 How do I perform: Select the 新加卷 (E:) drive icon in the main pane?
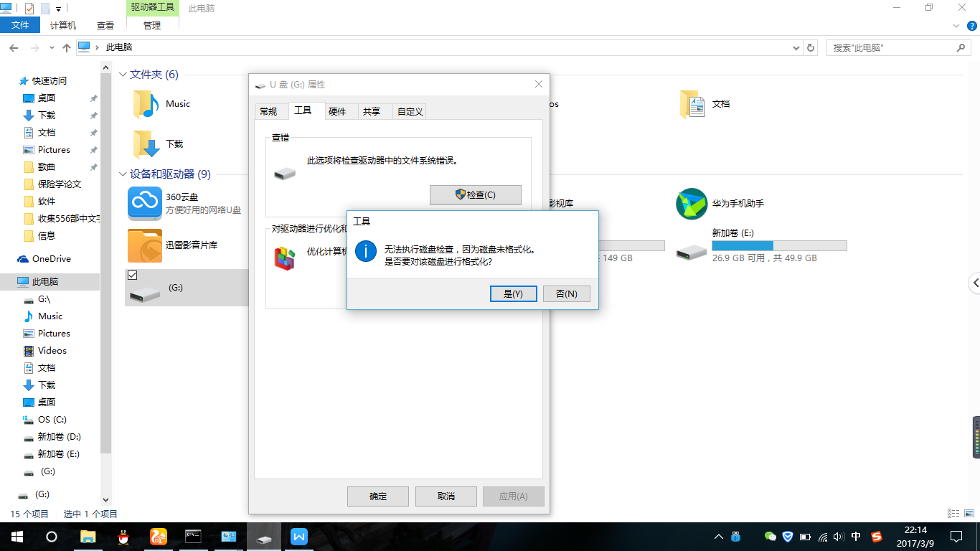[692, 251]
